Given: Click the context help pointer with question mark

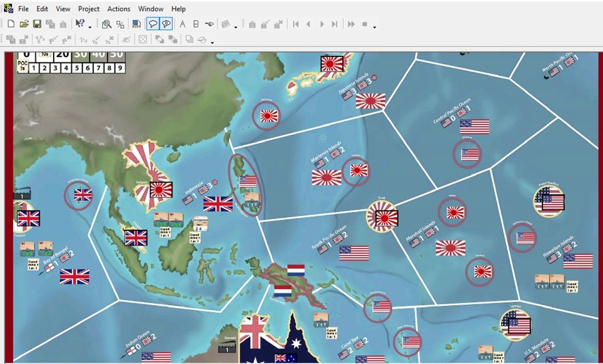Looking at the screenshot, I should pyautogui.click(x=79, y=24).
